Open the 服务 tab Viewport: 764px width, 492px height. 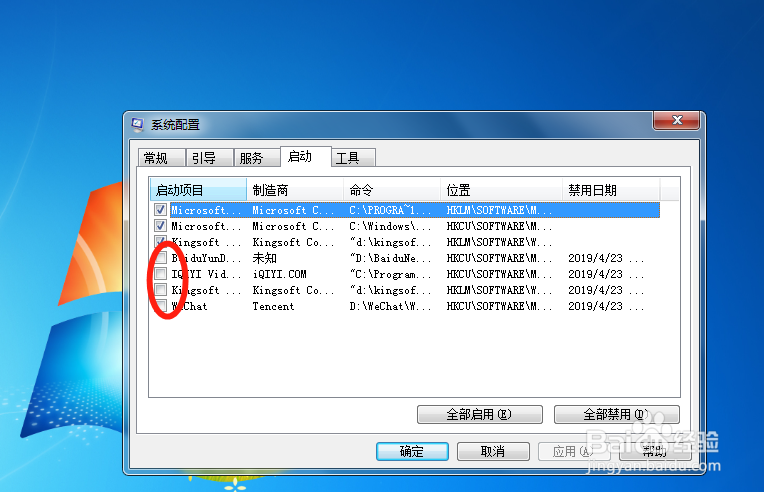[x=257, y=158]
